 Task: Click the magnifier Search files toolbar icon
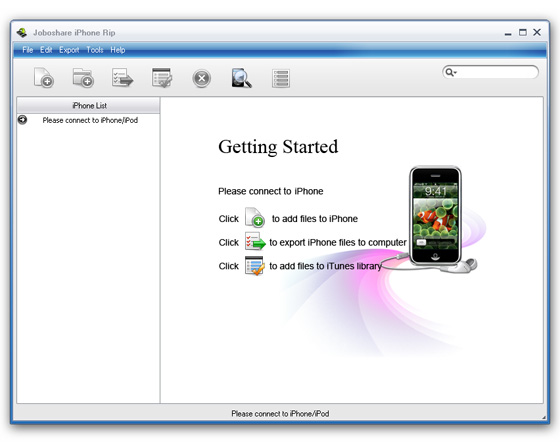241,78
